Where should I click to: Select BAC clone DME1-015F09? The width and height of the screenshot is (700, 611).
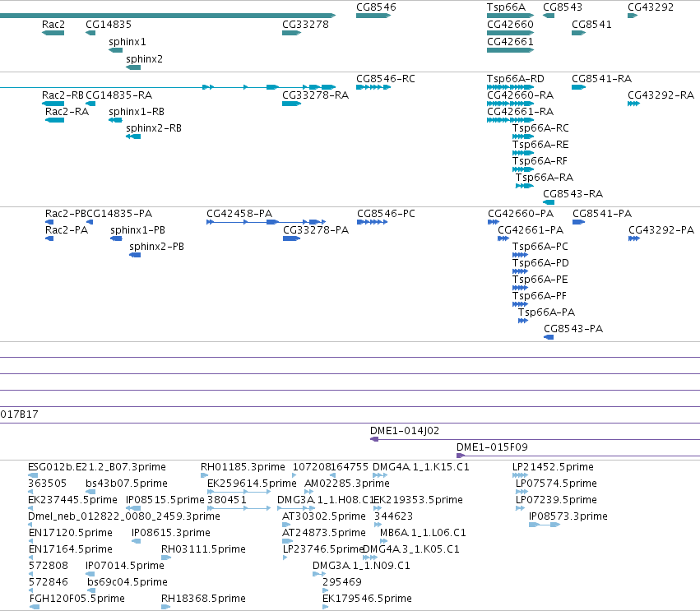coord(578,456)
